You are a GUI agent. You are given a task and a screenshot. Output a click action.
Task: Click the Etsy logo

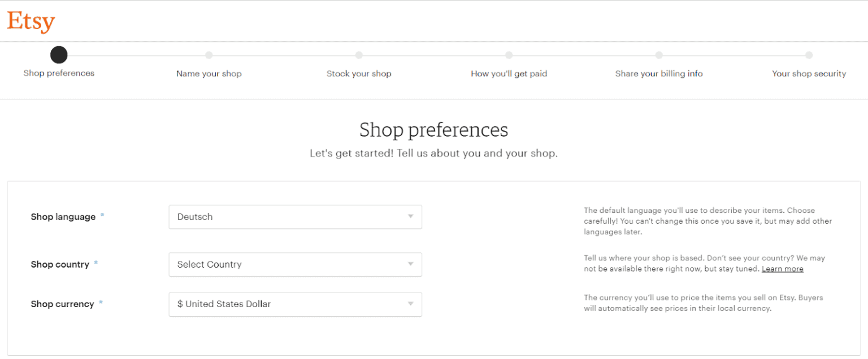30,20
